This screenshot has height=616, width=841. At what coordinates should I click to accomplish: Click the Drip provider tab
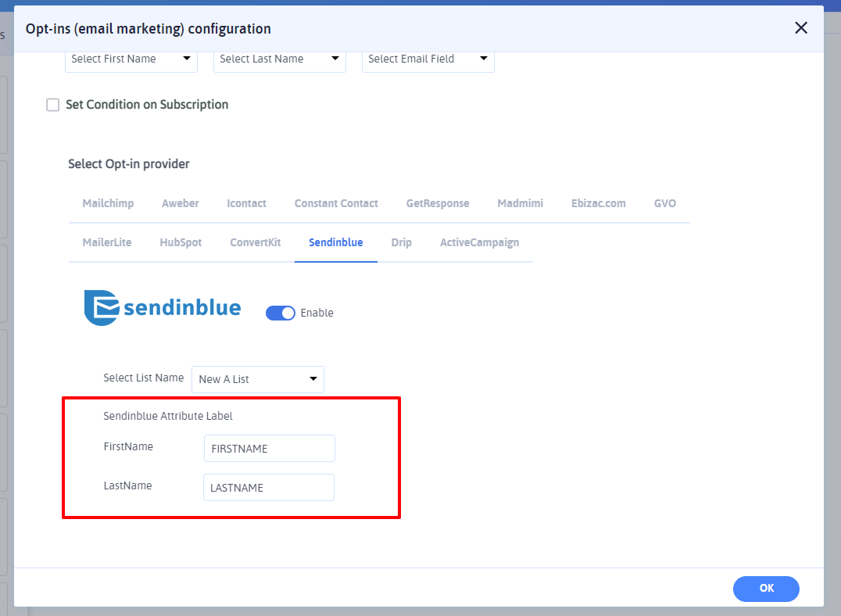click(x=401, y=242)
